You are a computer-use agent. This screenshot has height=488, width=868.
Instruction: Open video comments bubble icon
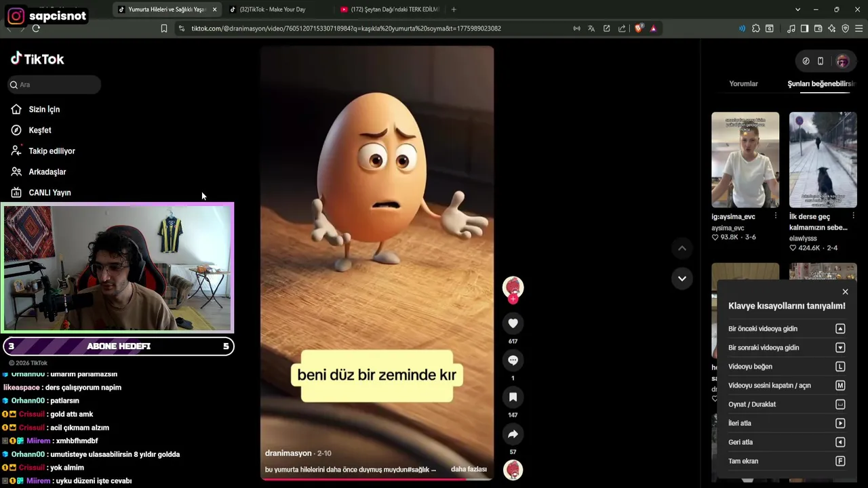[x=513, y=361]
